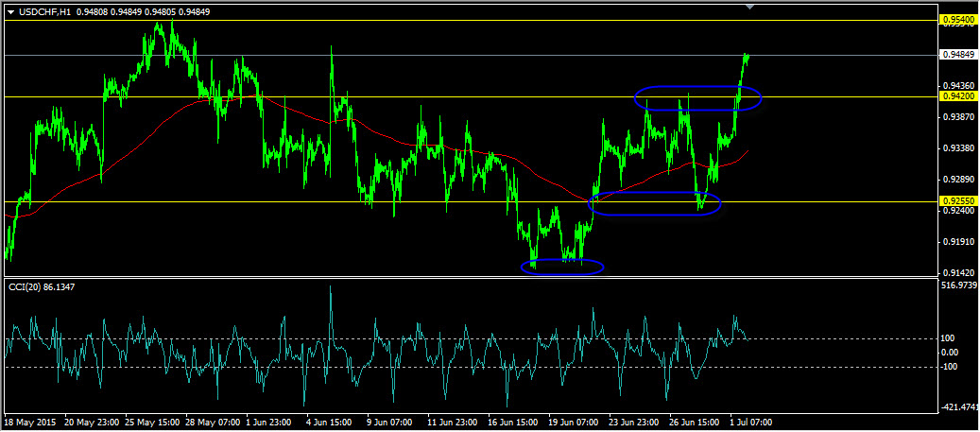The width and height of the screenshot is (980, 432).
Task: Click the 20 May 23:00 time label
Action: (92, 423)
